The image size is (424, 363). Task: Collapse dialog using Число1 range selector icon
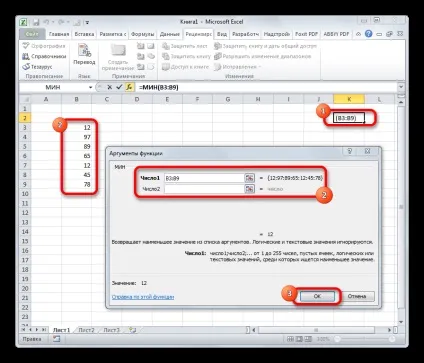249,178
